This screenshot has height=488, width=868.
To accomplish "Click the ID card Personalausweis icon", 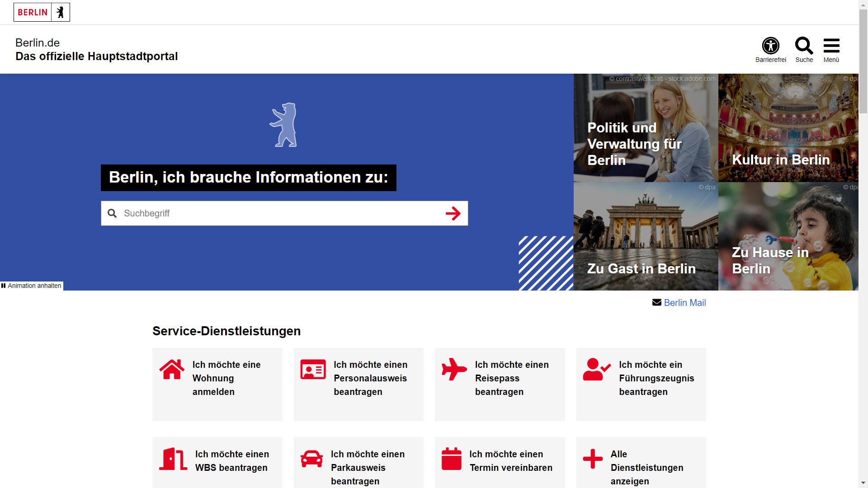I will [x=313, y=370].
